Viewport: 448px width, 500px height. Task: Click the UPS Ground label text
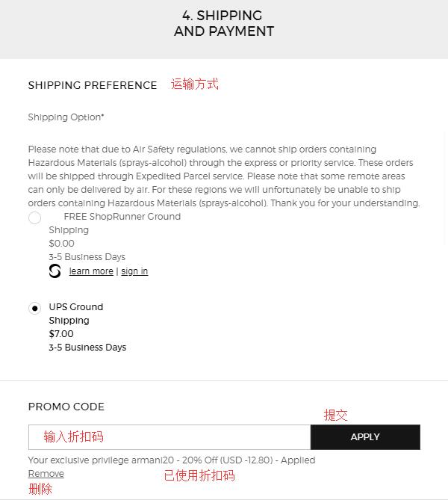click(x=76, y=307)
